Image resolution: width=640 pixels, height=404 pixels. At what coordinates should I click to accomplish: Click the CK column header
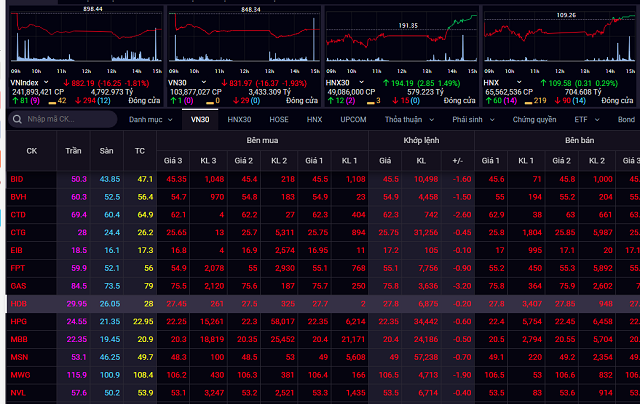pyautogui.click(x=31, y=151)
